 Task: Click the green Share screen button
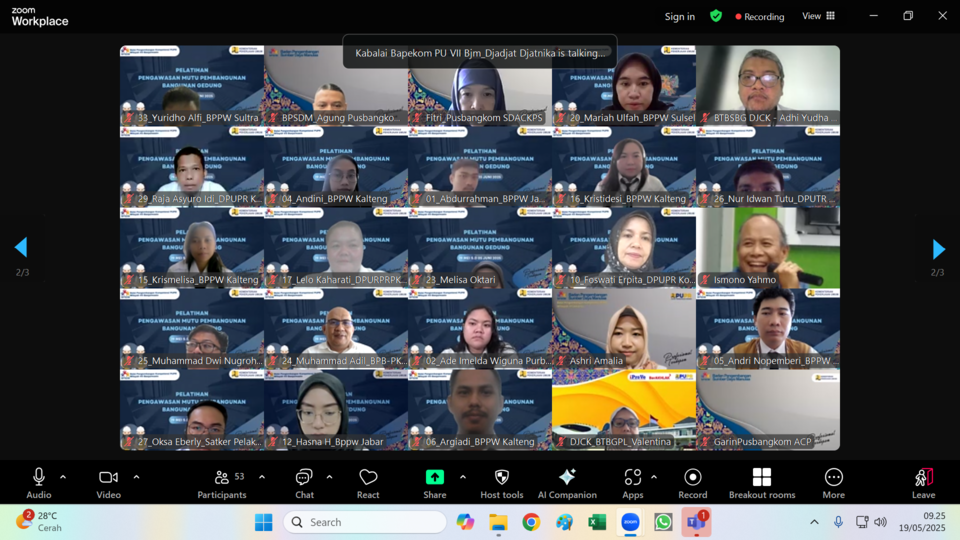click(x=435, y=482)
